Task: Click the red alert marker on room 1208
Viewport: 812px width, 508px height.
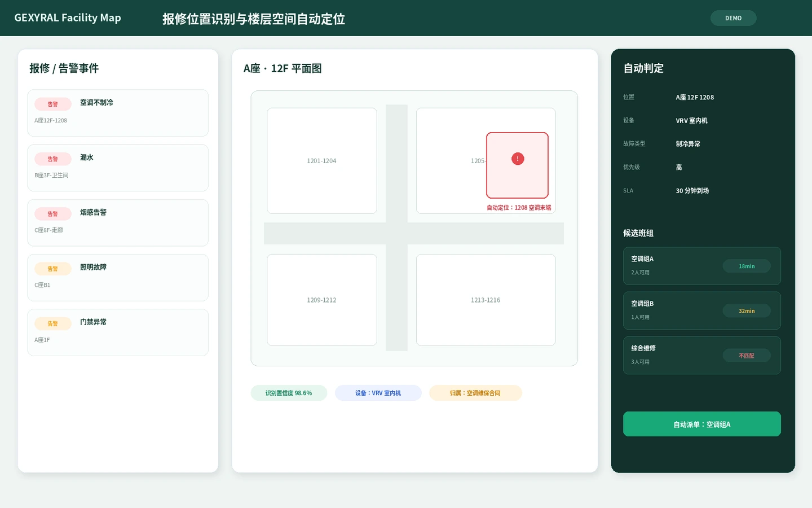Action: 518,159
